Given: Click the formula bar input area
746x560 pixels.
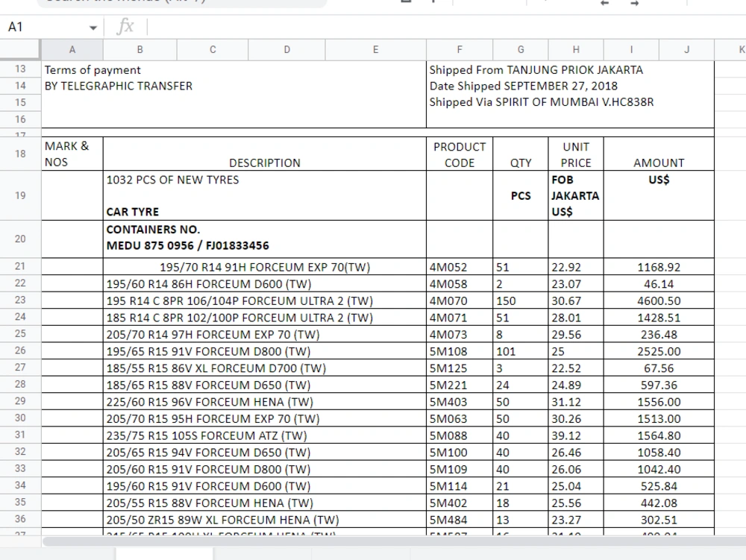Looking at the screenshot, I should tap(445, 27).
